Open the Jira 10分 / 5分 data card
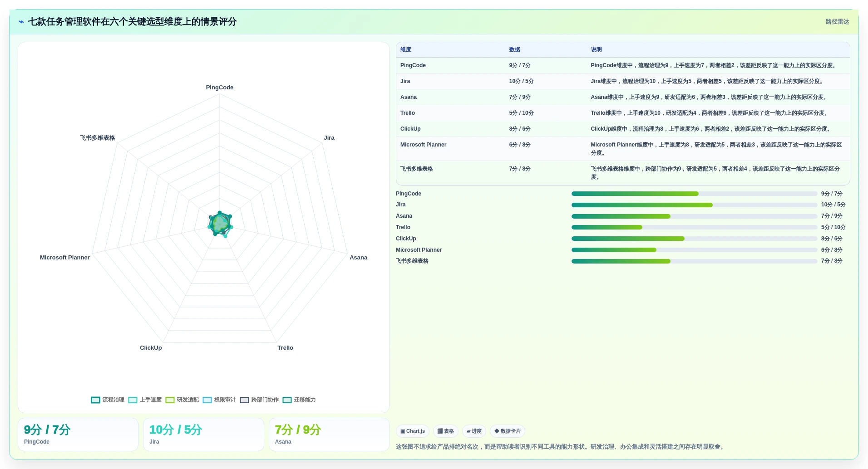 click(203, 435)
